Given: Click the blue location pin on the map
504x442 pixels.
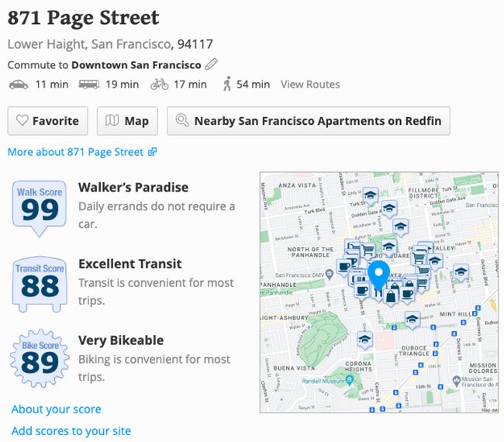Looking at the screenshot, I should [378, 276].
